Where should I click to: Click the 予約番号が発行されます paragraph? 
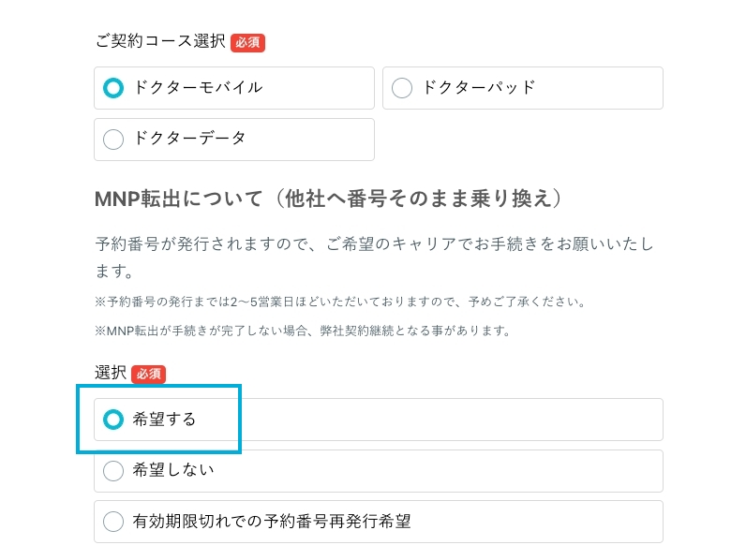(374, 258)
